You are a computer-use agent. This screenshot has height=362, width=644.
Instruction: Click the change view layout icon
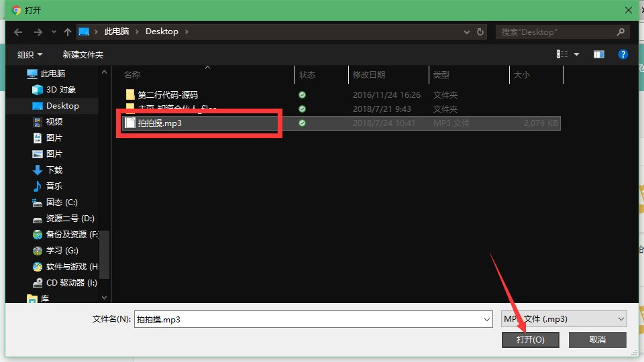pos(561,54)
